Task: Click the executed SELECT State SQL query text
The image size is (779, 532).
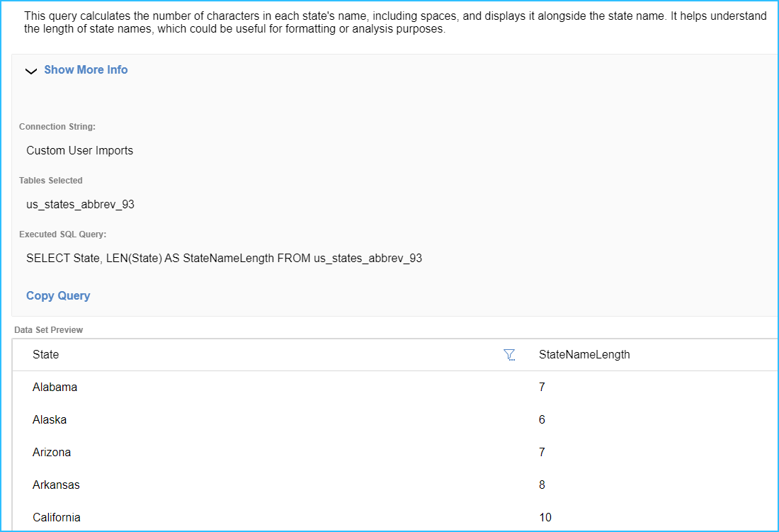Action: point(224,259)
